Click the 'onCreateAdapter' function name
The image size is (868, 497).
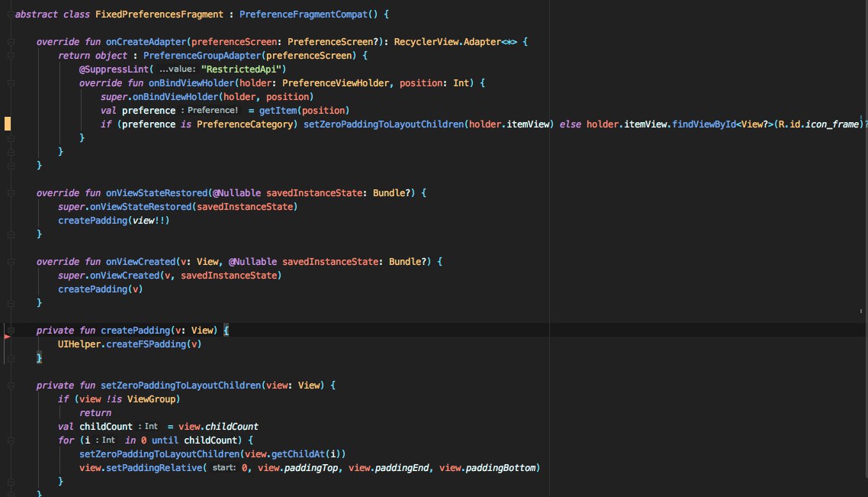146,42
